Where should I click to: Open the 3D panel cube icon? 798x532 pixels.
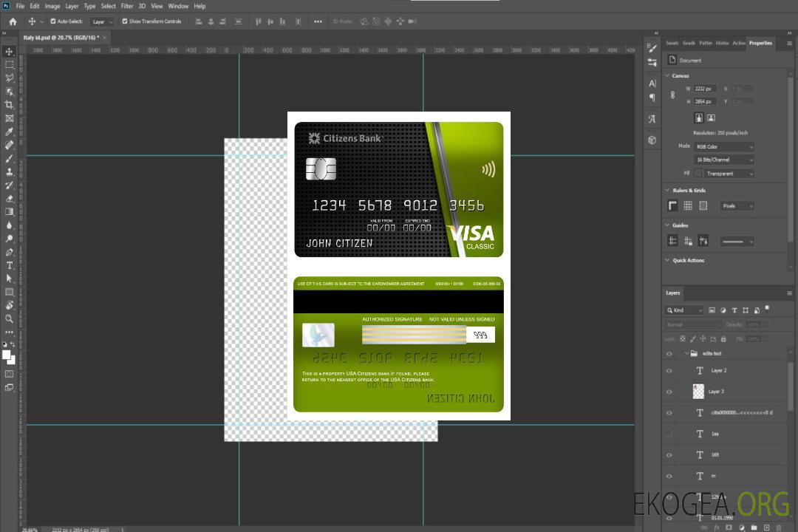(x=652, y=140)
